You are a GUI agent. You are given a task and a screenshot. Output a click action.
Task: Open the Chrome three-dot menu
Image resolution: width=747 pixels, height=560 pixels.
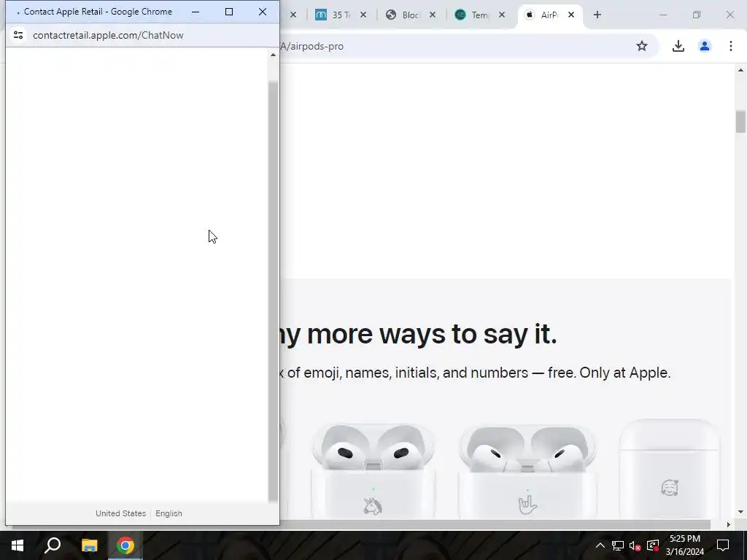(731, 46)
